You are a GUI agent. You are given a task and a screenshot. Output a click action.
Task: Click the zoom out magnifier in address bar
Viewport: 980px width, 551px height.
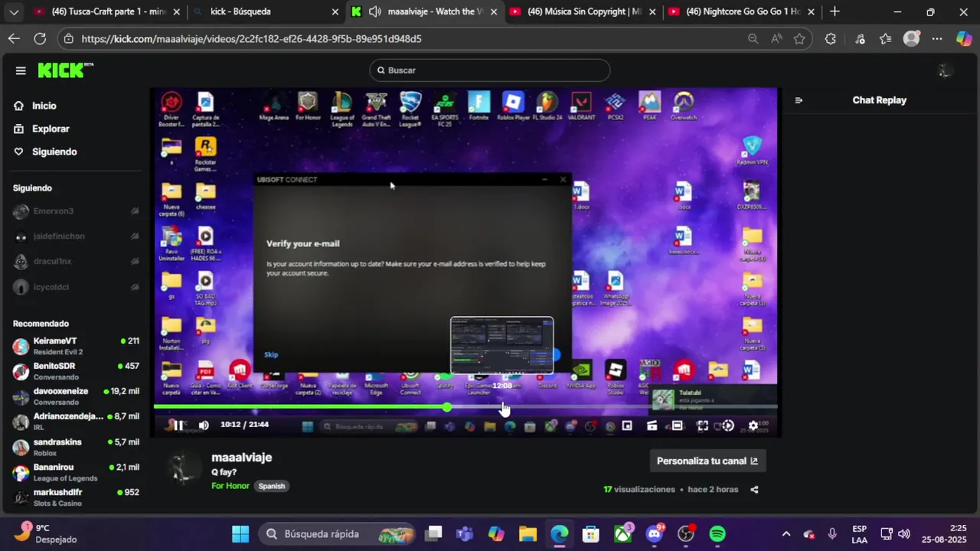click(753, 38)
